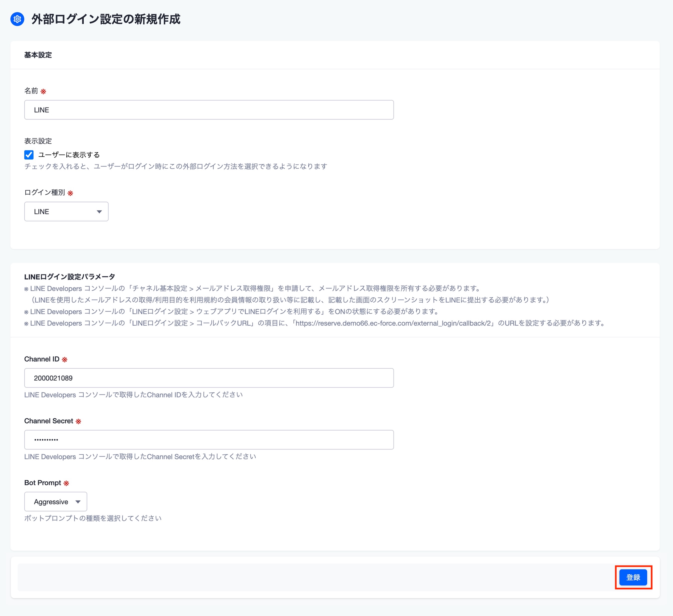
Task: Click the LINEログイン設定パラメータ heading
Action: [x=69, y=277]
